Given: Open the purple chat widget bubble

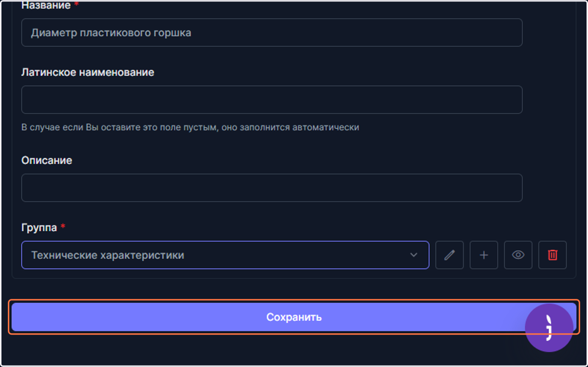Looking at the screenshot, I should click(549, 328).
